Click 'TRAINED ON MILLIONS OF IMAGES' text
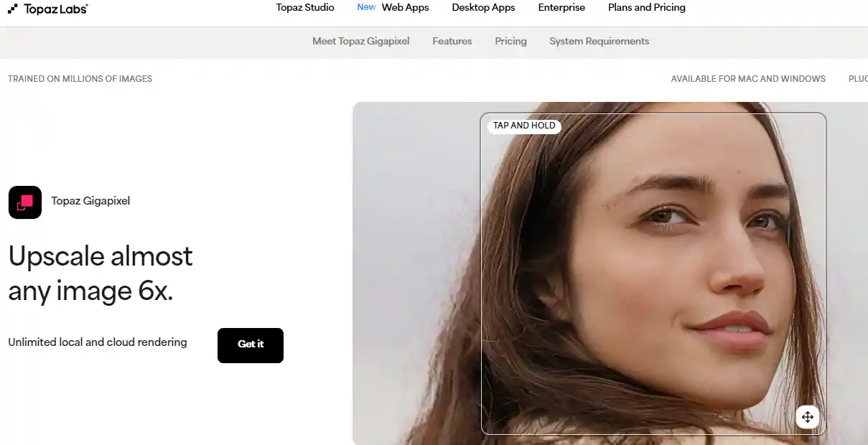 tap(80, 79)
